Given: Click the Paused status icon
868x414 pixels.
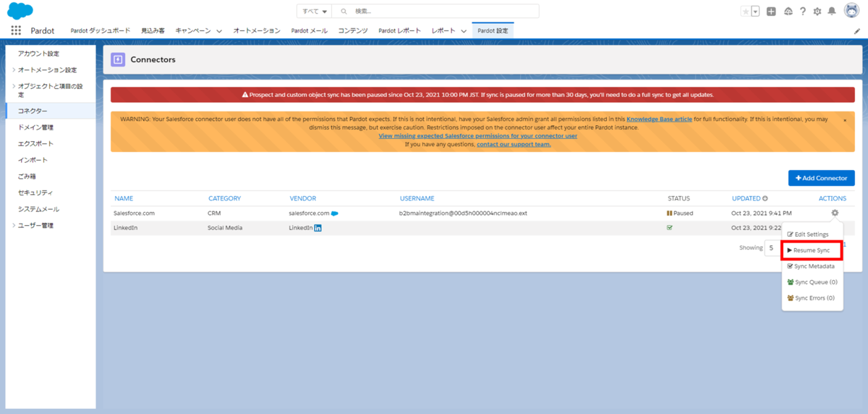Looking at the screenshot, I should pos(669,214).
